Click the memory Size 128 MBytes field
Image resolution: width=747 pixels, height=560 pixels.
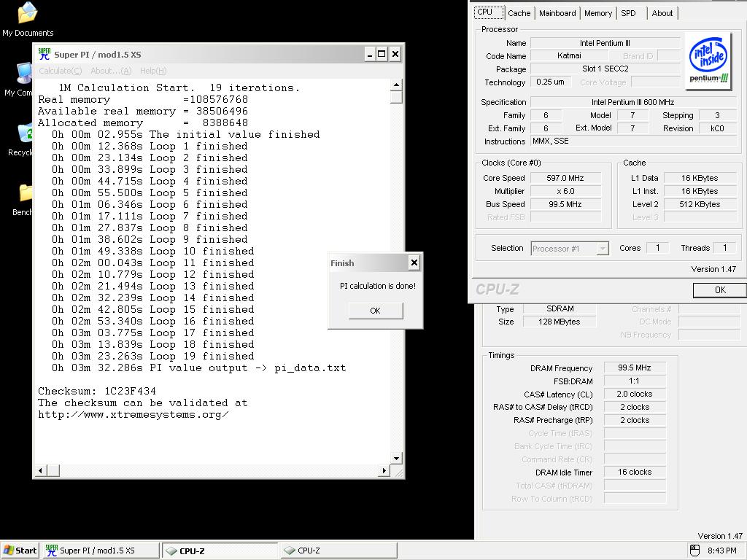click(560, 322)
